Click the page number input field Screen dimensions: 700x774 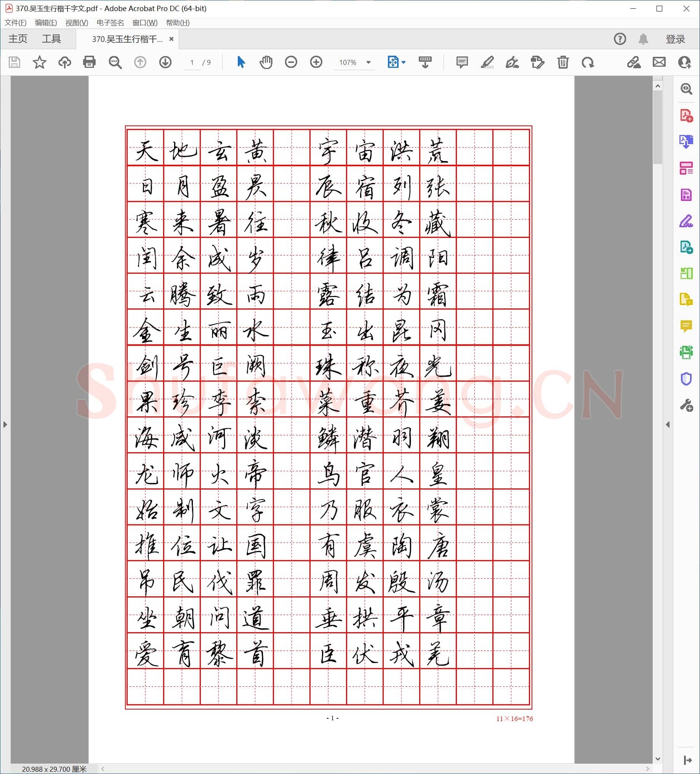pos(192,63)
